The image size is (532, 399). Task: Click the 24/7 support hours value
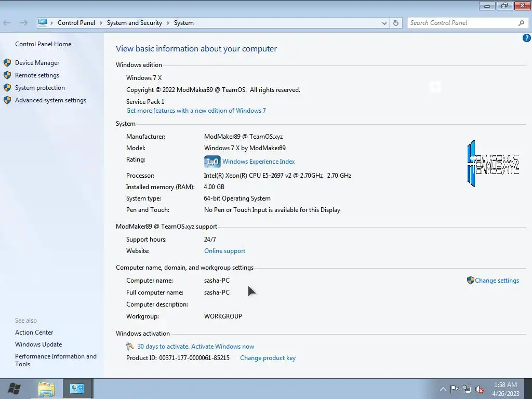[x=210, y=240]
